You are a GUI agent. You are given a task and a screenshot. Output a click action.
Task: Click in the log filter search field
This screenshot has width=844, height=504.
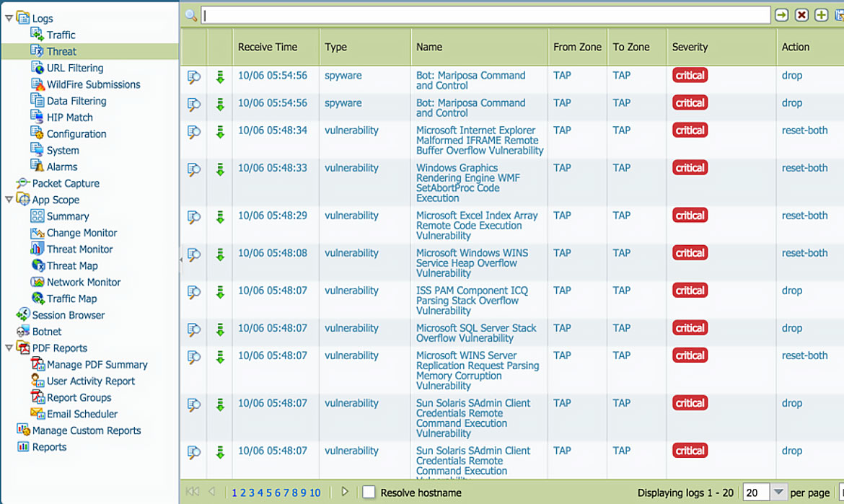tap(485, 15)
